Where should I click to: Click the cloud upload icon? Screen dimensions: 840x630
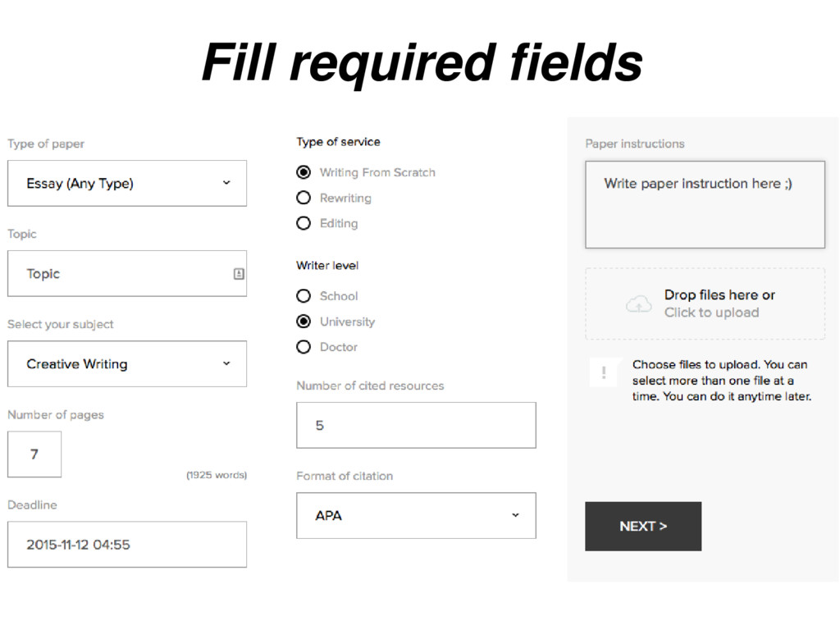[638, 304]
